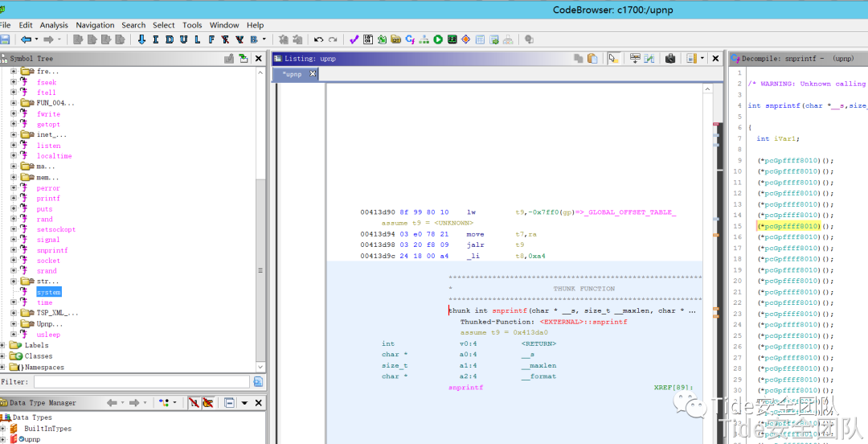Click the green run script icon
The image size is (868, 444).
click(438, 39)
